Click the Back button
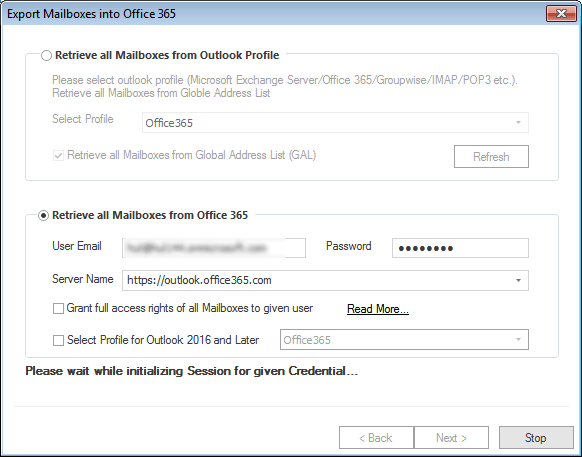 click(x=376, y=438)
